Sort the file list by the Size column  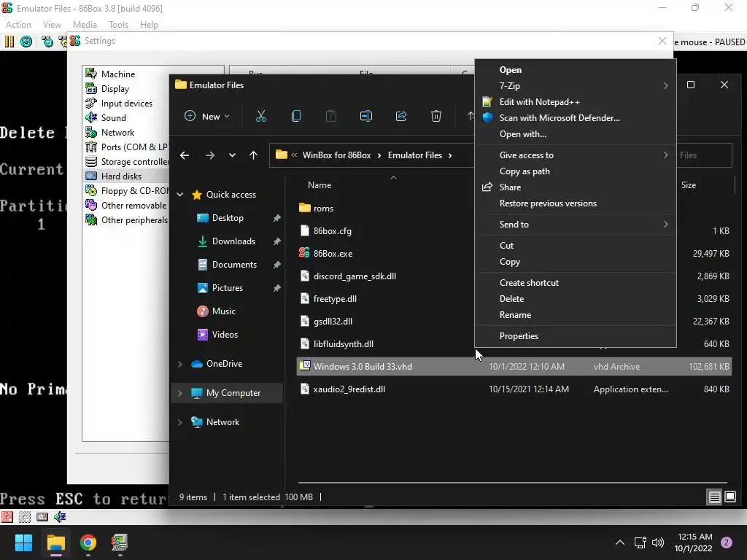pyautogui.click(x=689, y=185)
